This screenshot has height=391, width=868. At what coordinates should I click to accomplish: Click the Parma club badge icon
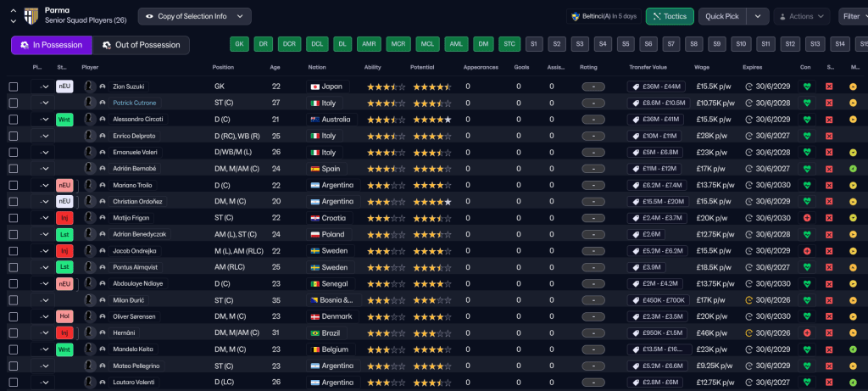31,15
